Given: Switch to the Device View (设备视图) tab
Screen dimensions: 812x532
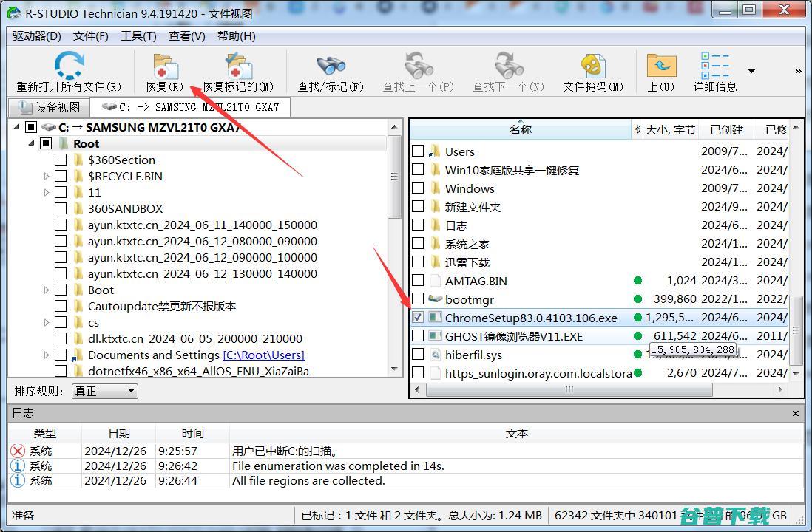Looking at the screenshot, I should tap(50, 107).
